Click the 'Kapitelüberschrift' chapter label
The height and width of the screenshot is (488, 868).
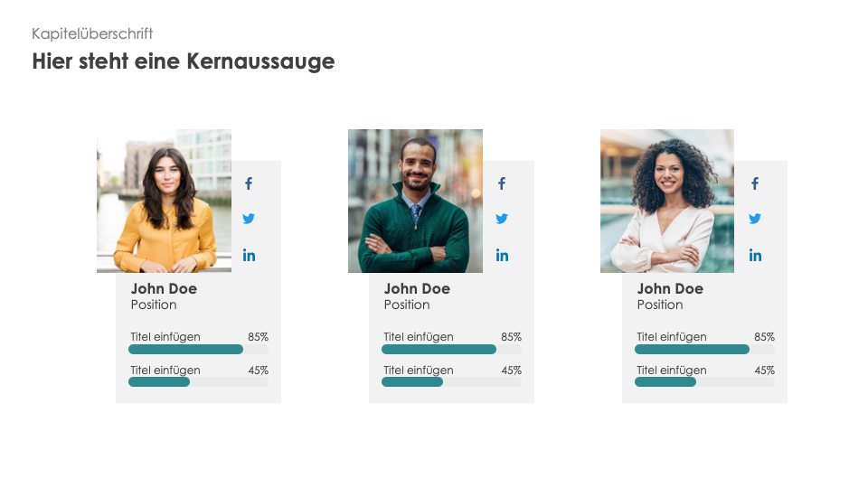tap(92, 33)
